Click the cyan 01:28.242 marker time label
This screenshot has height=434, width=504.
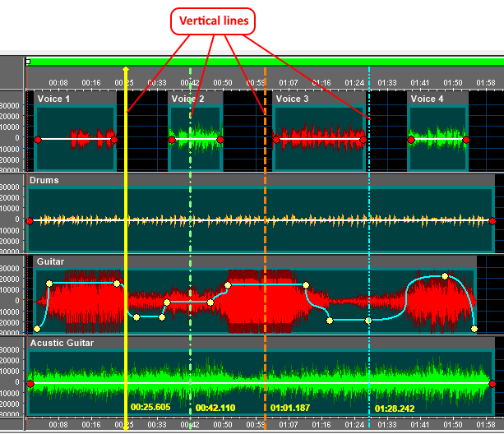pos(395,407)
